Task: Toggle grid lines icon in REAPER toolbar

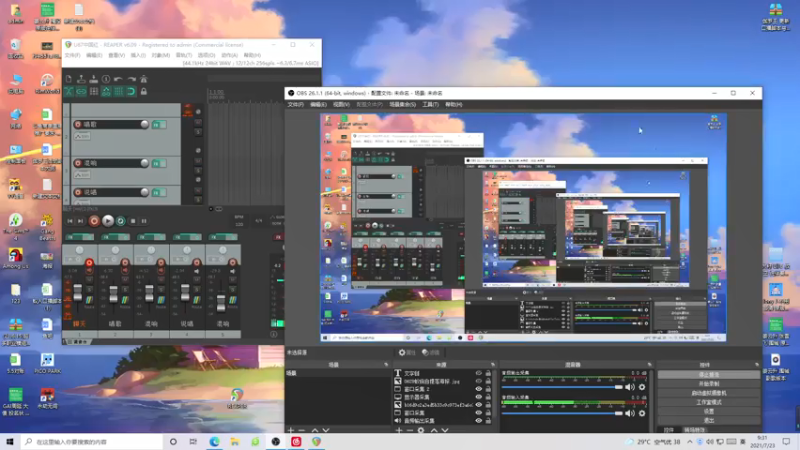Action: tap(118, 91)
